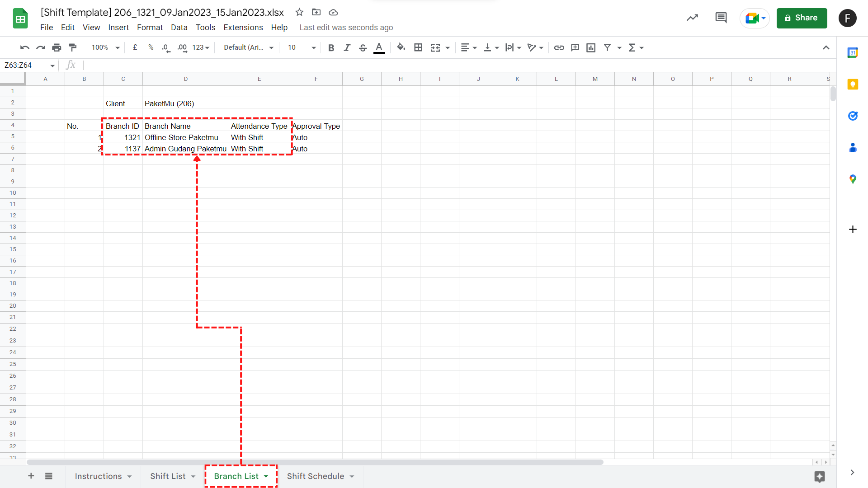Viewport: 868px width, 488px height.
Task: Open text rotation dropdown
Action: [x=535, y=47]
